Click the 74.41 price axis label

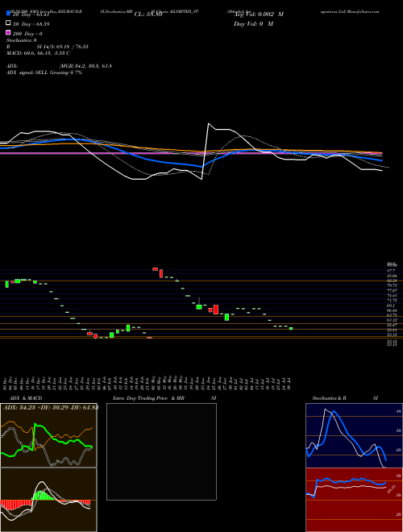point(392,296)
